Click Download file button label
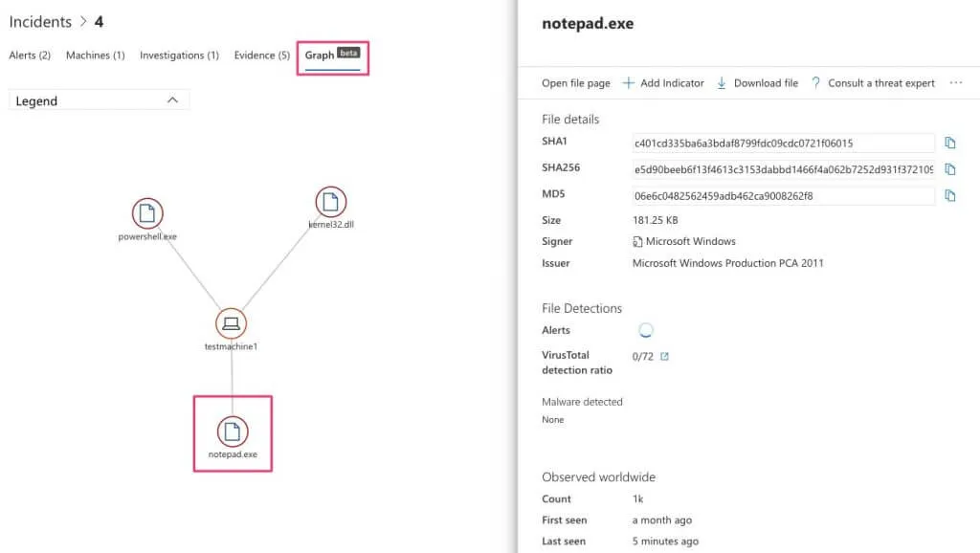 (766, 83)
